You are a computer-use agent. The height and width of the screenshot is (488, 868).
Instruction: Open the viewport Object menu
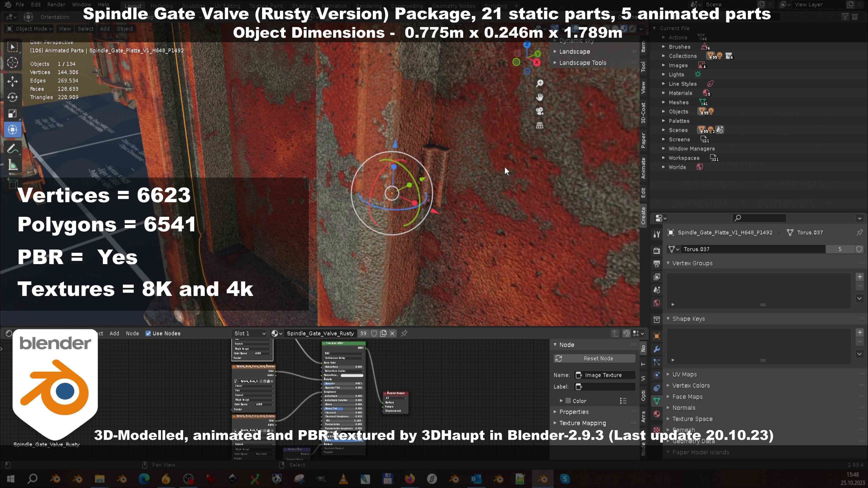[x=125, y=29]
